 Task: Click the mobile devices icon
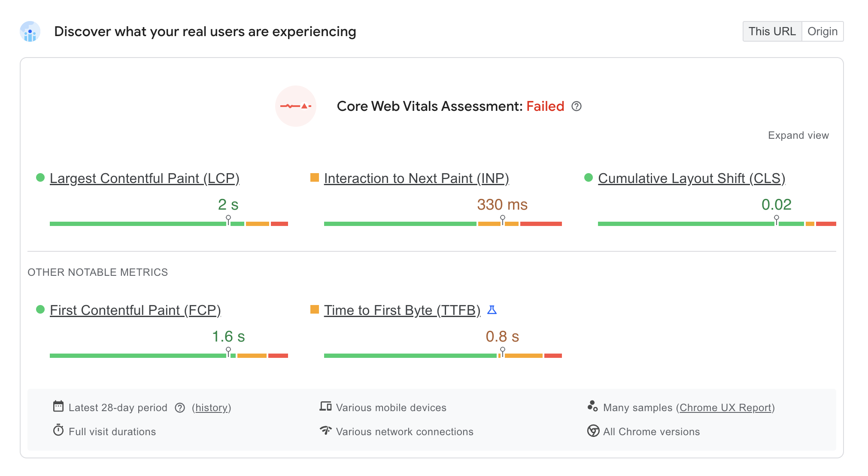(x=325, y=406)
